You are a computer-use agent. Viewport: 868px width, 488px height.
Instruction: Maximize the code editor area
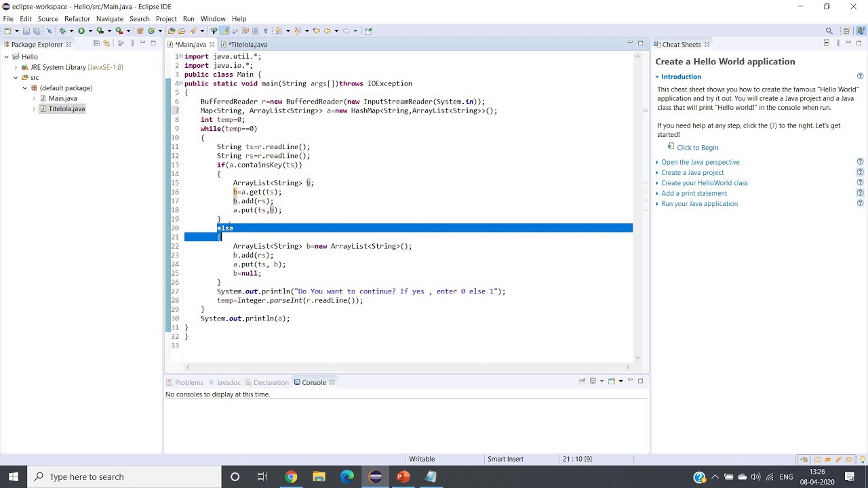[640, 43]
